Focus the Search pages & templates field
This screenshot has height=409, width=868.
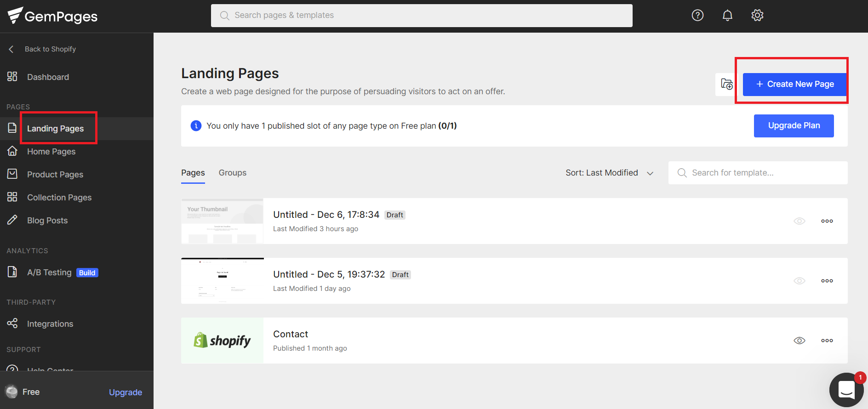tap(422, 16)
